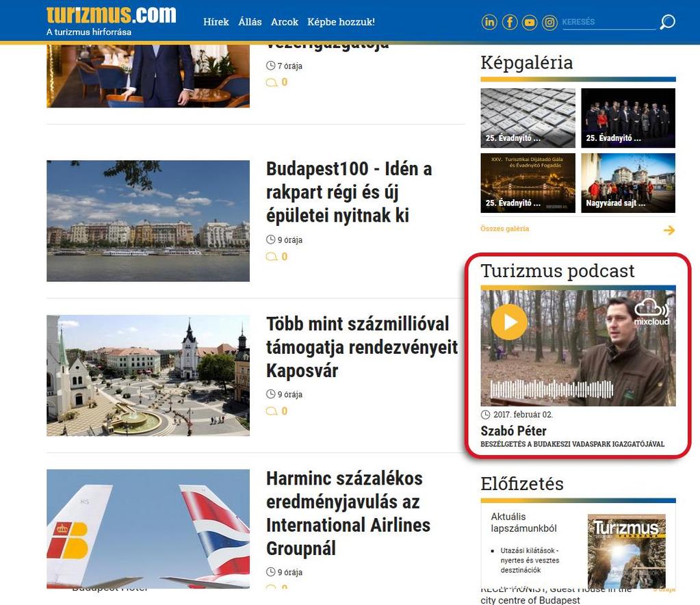Open the YouTube icon in header
This screenshot has height=605, width=700.
[530, 22]
